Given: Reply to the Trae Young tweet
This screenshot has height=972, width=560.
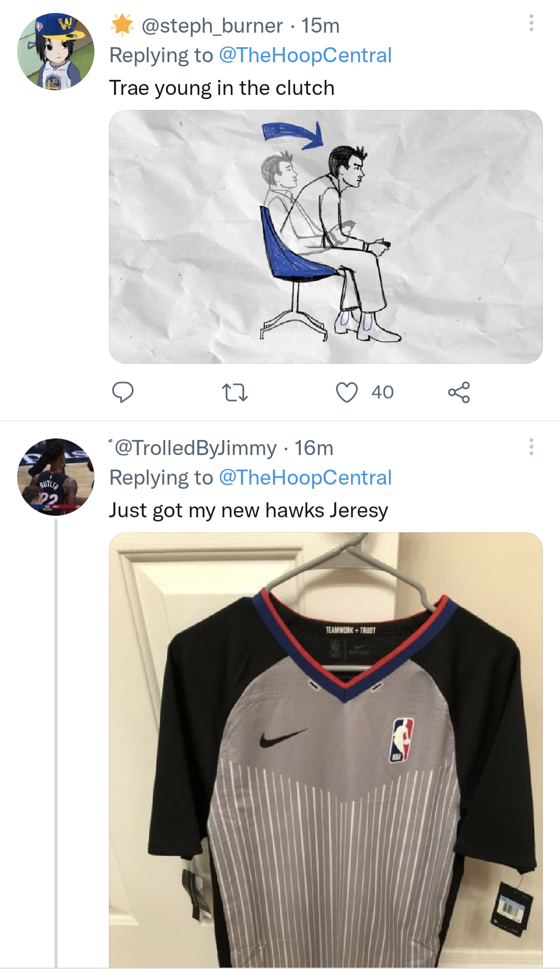Looking at the screenshot, I should [123, 392].
